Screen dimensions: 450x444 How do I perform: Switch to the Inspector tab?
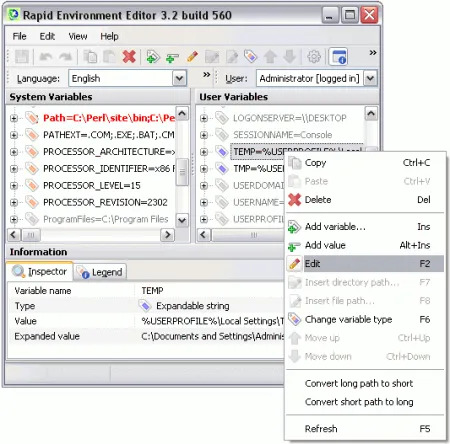point(40,272)
